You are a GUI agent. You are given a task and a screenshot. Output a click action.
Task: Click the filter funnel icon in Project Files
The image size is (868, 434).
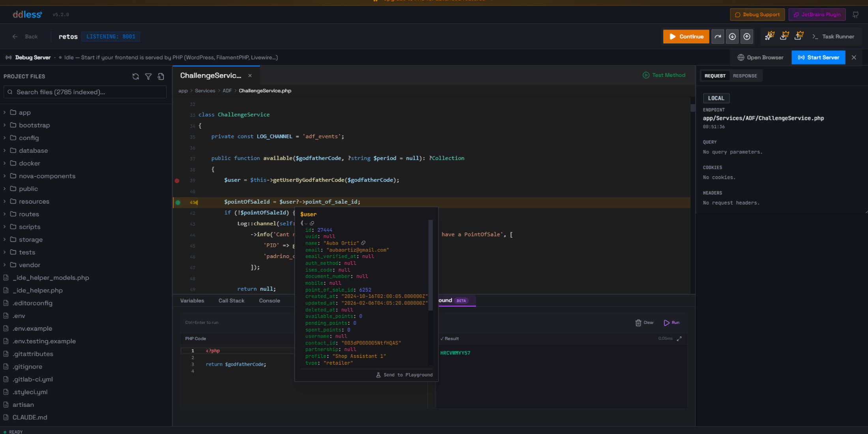point(148,77)
